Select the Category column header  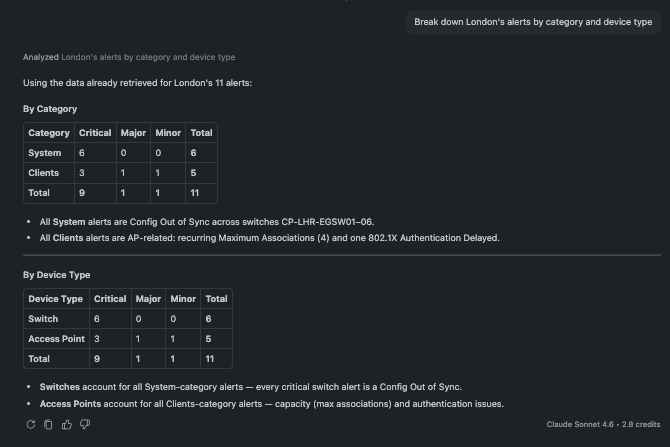click(x=49, y=133)
